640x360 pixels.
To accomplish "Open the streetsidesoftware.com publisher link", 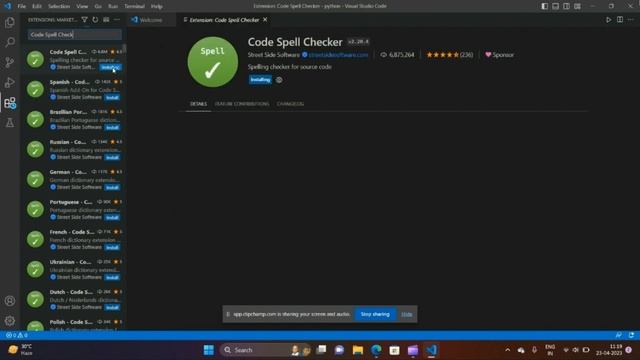I will tap(338, 55).
